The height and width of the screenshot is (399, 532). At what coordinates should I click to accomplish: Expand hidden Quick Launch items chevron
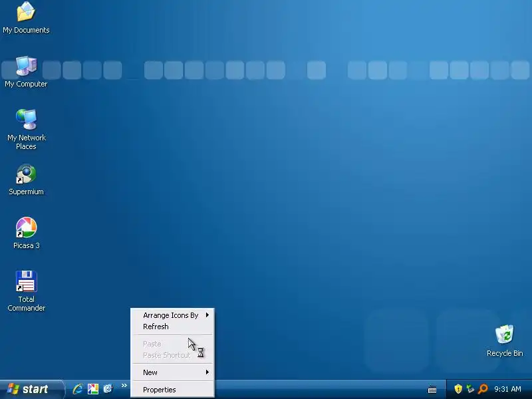tap(124, 386)
